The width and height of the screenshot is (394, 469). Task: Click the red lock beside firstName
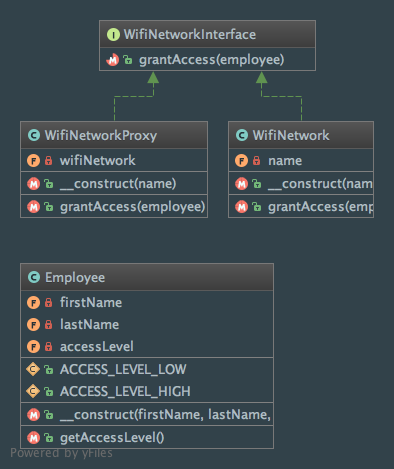pyautogui.click(x=49, y=302)
